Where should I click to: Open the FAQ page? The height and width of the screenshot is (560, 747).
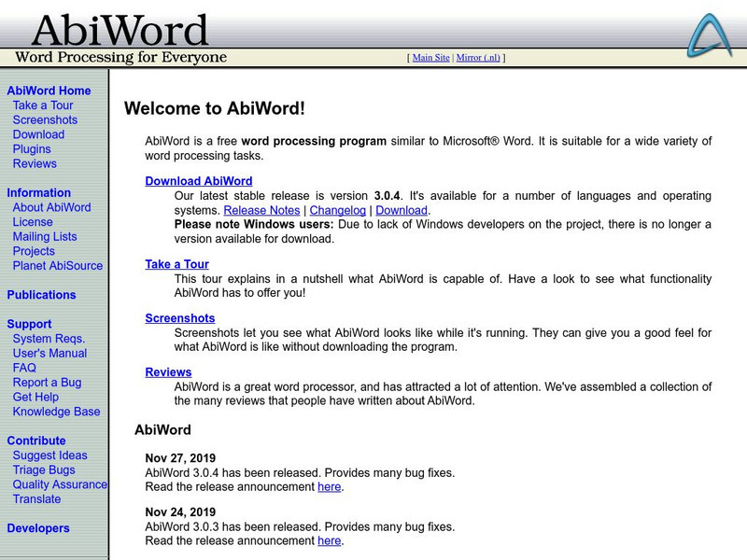pos(24,368)
